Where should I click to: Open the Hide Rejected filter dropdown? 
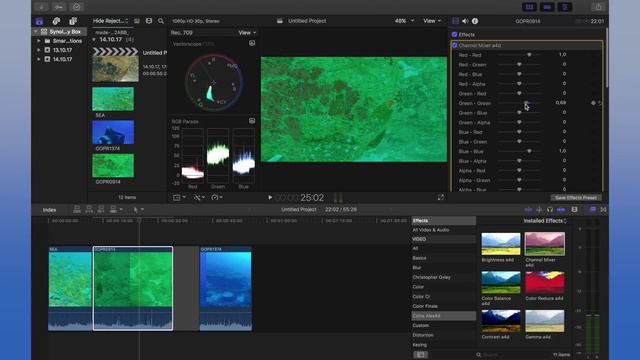coord(111,21)
